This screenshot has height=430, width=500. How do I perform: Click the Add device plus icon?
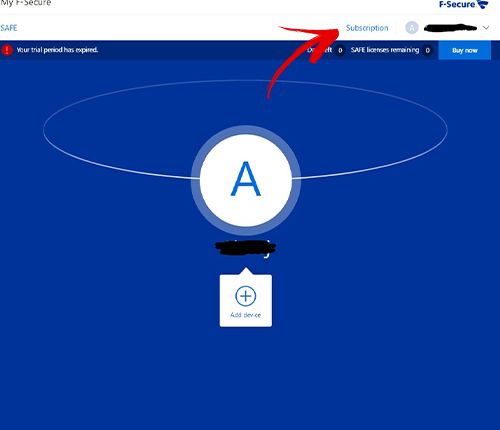point(246,296)
